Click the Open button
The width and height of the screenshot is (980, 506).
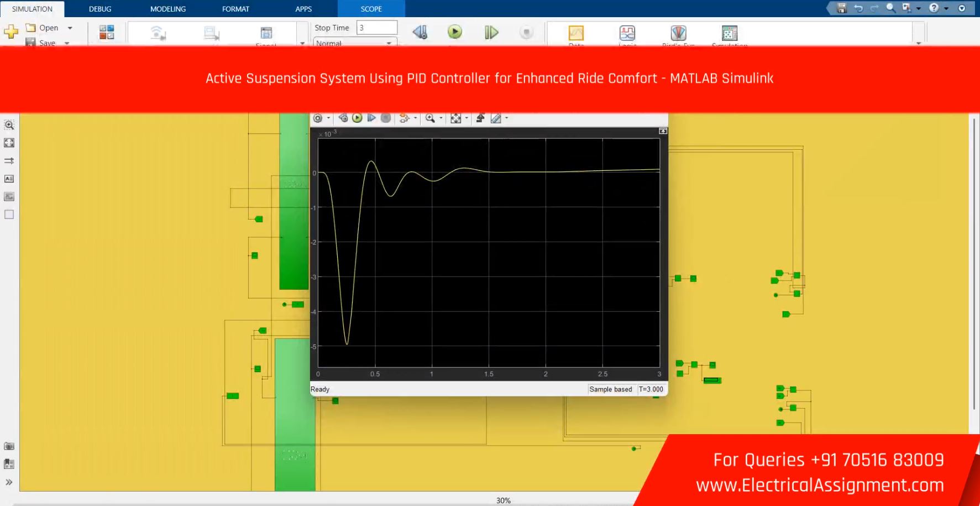(43, 28)
